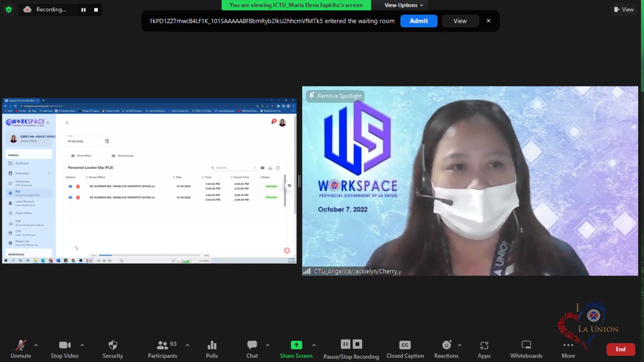Screen dimensions: 644x362
Task: Expand chat options arrow beside Chat
Action: (x=268, y=345)
